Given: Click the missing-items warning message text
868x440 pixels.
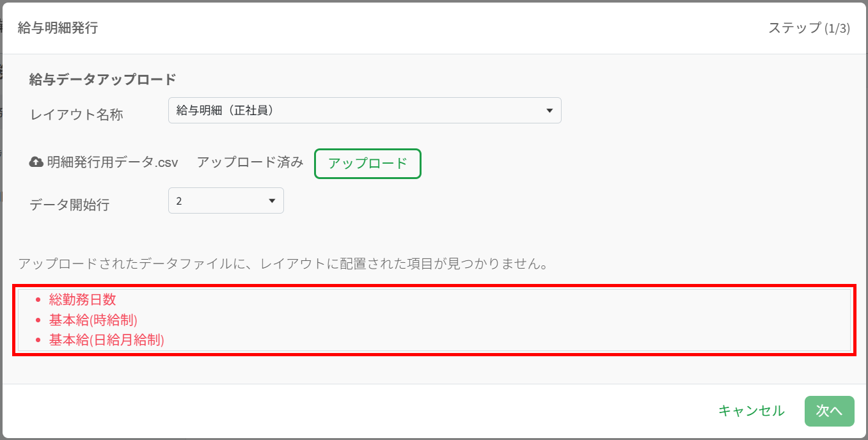Looking at the screenshot, I should [283, 263].
